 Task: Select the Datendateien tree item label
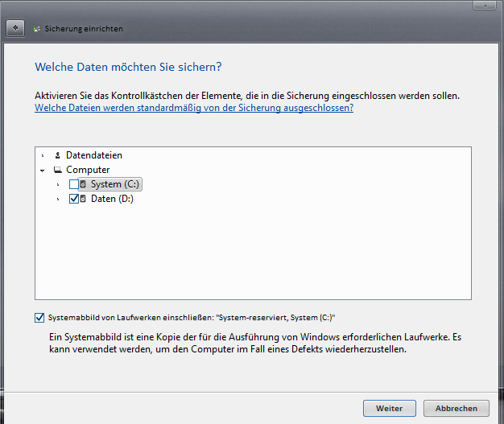coord(94,155)
